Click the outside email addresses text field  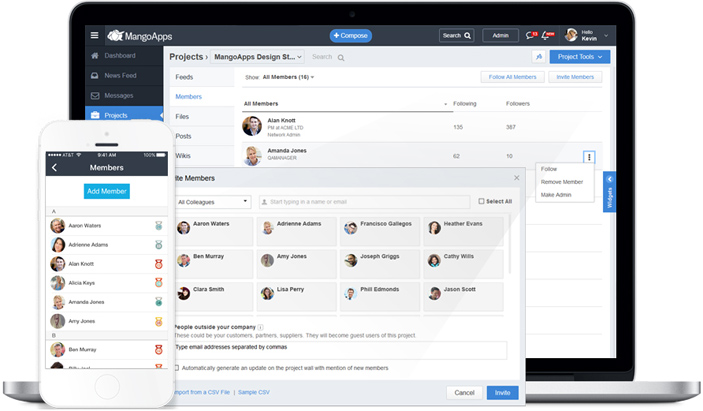(341, 350)
